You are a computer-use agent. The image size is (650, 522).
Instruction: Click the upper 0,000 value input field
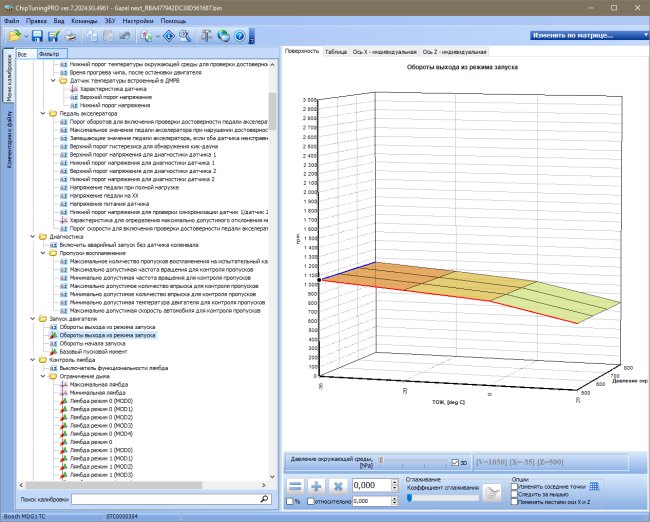[371, 486]
